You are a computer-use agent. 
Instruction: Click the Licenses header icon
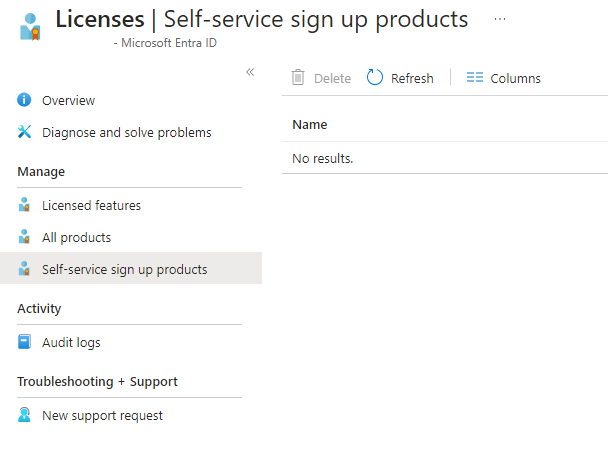pyautogui.click(x=30, y=27)
